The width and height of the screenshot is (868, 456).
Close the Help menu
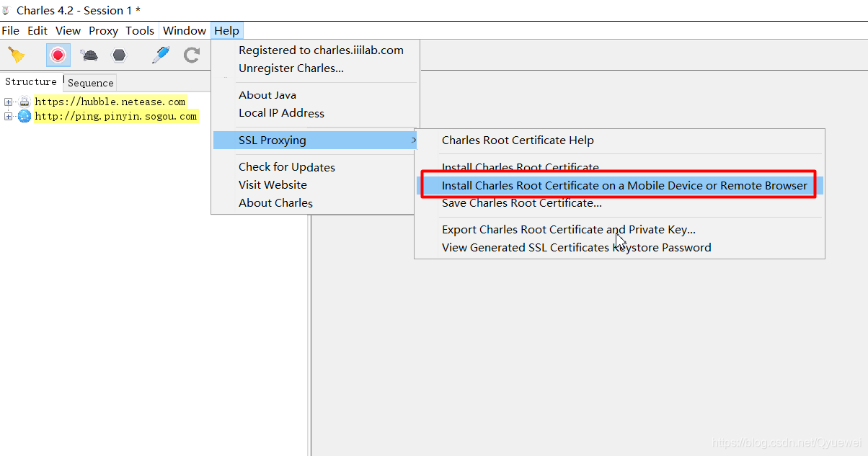pyautogui.click(x=227, y=30)
